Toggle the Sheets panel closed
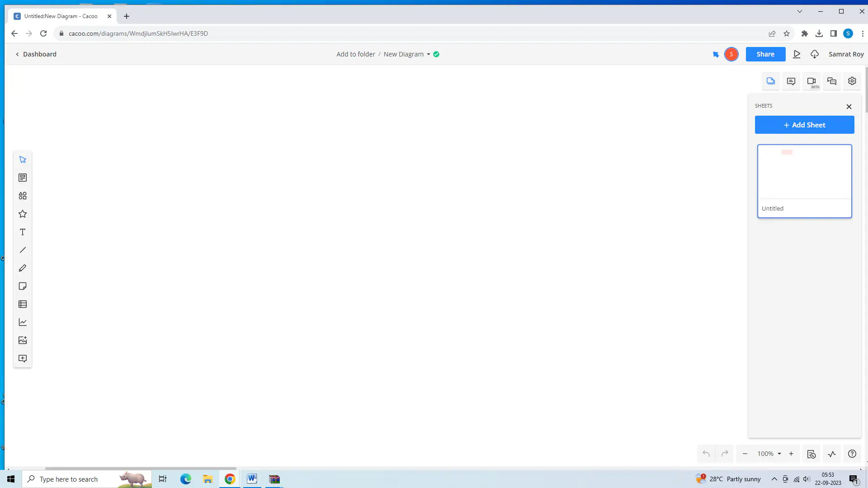 849,106
